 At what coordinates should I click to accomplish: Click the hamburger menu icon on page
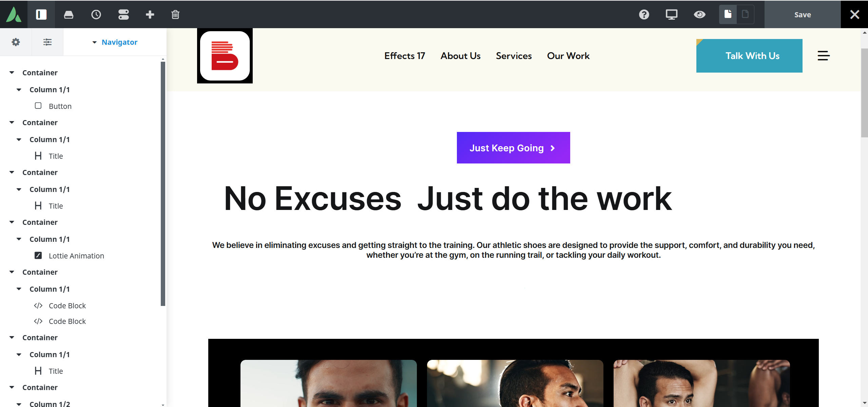823,56
